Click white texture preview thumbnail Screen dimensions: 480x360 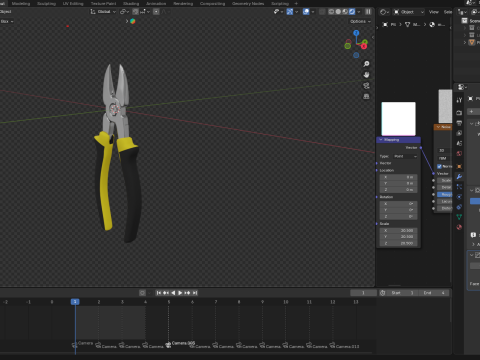point(398,119)
